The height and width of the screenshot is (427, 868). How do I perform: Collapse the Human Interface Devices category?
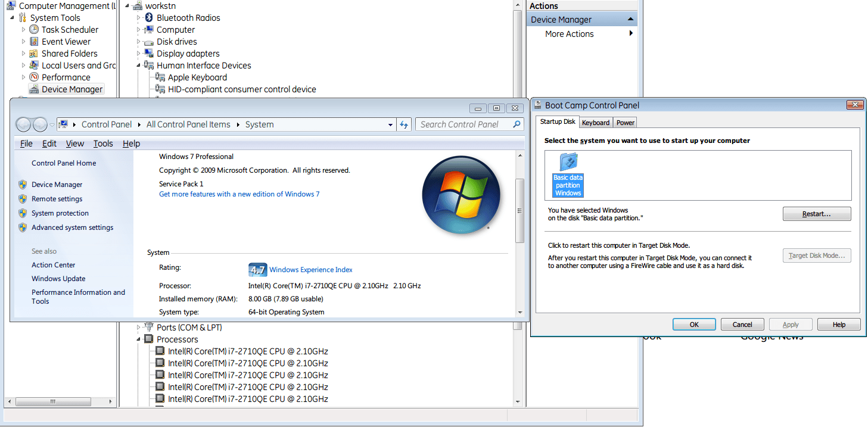(139, 66)
